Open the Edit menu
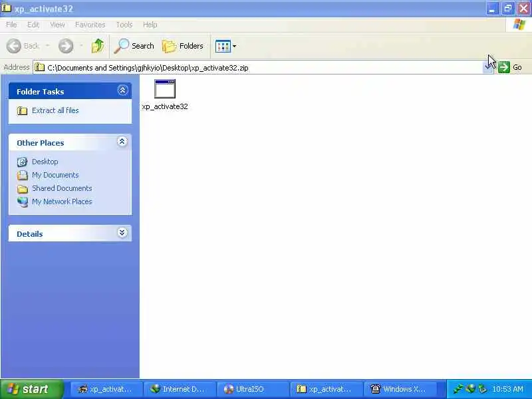Viewport: 532px width, 399px height. click(33, 25)
